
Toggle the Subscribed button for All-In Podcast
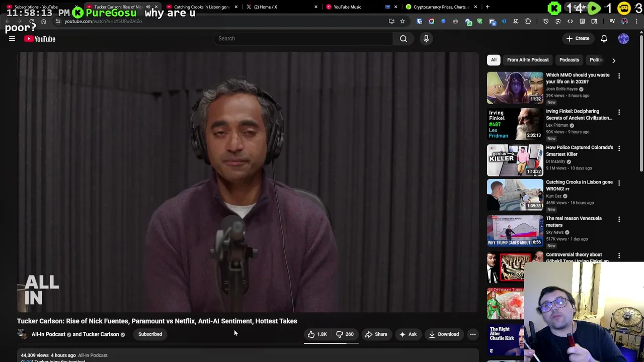click(x=150, y=334)
